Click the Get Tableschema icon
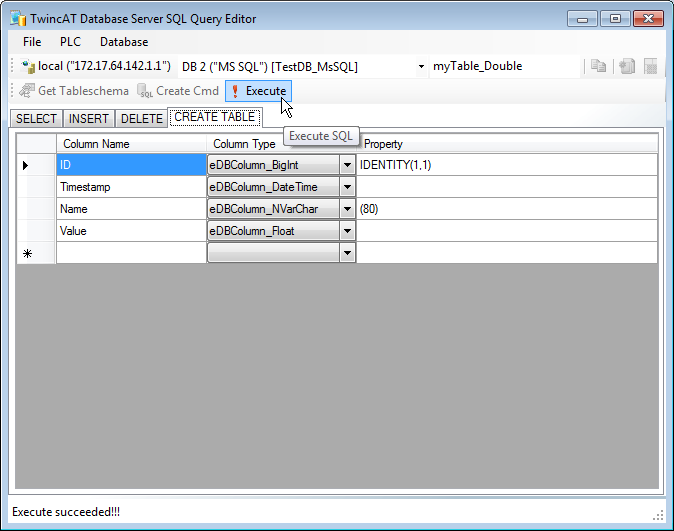The height and width of the screenshot is (531, 674). [x=26, y=91]
